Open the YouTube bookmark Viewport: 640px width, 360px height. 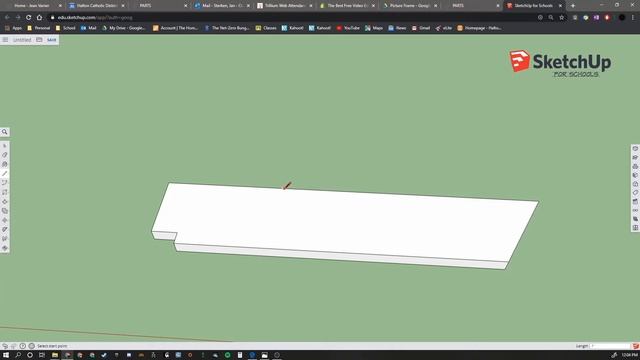348,28
